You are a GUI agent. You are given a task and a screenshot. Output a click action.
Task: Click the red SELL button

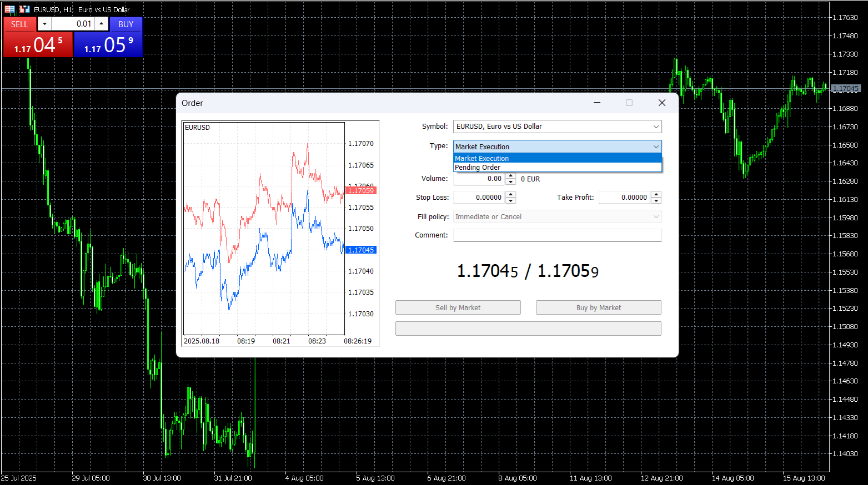19,24
